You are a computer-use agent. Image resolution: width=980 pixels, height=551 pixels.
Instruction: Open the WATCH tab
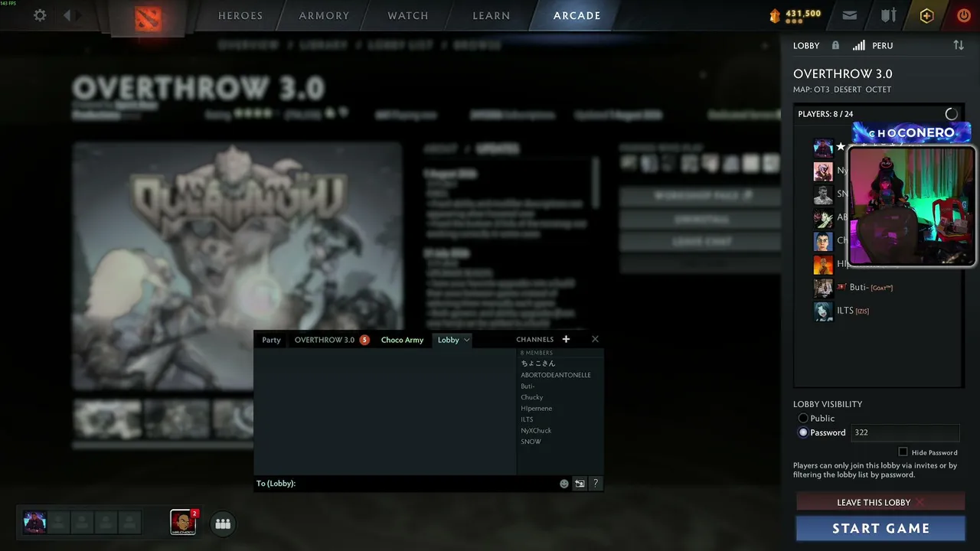pos(408,15)
